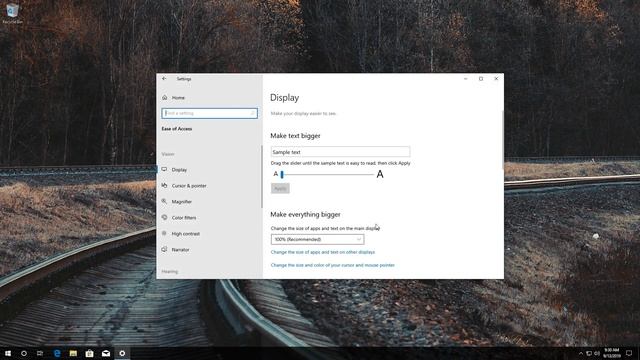This screenshot has width=640, height=360.
Task: Click the Sample text preview box
Action: [340, 152]
